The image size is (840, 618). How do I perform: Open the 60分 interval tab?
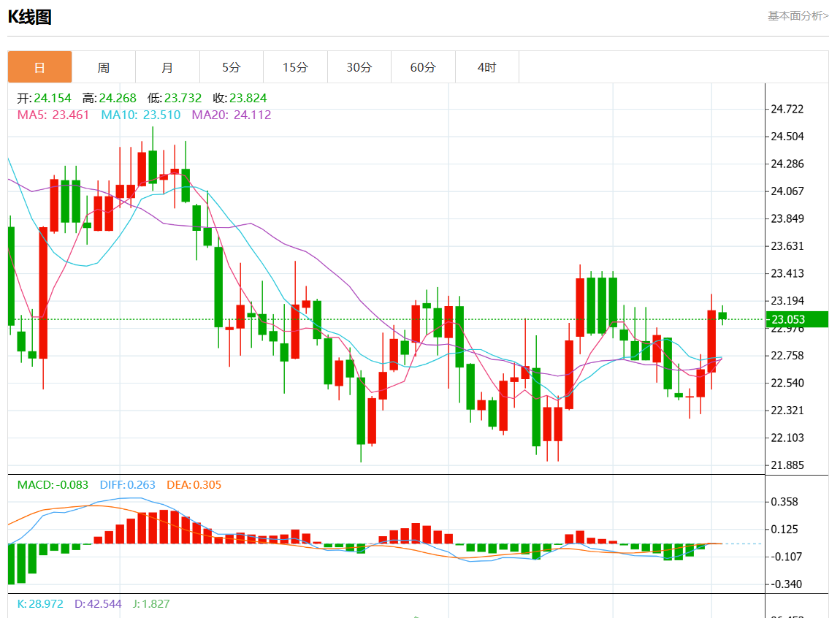pos(423,67)
